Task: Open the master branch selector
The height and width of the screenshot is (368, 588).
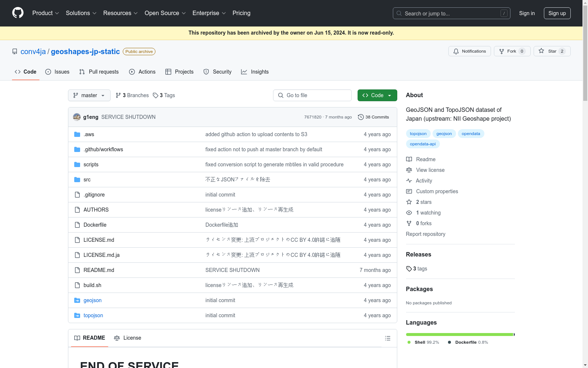Action: pos(89,95)
